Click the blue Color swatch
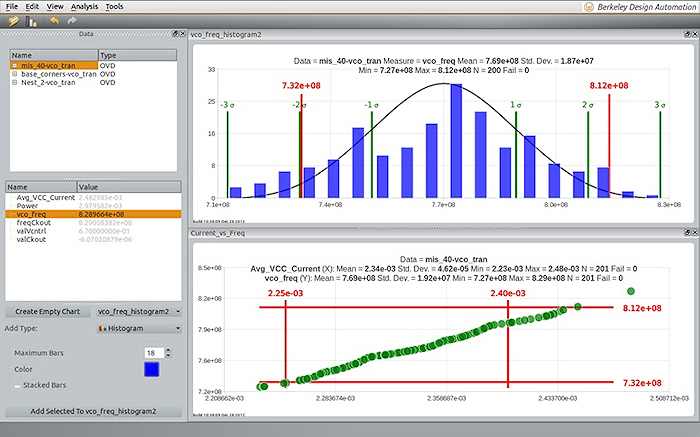 point(151,369)
